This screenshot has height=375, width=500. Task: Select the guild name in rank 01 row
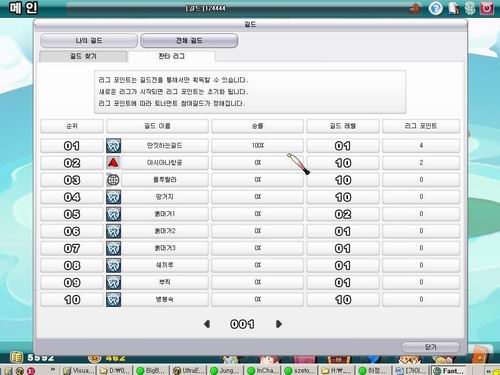coord(164,146)
